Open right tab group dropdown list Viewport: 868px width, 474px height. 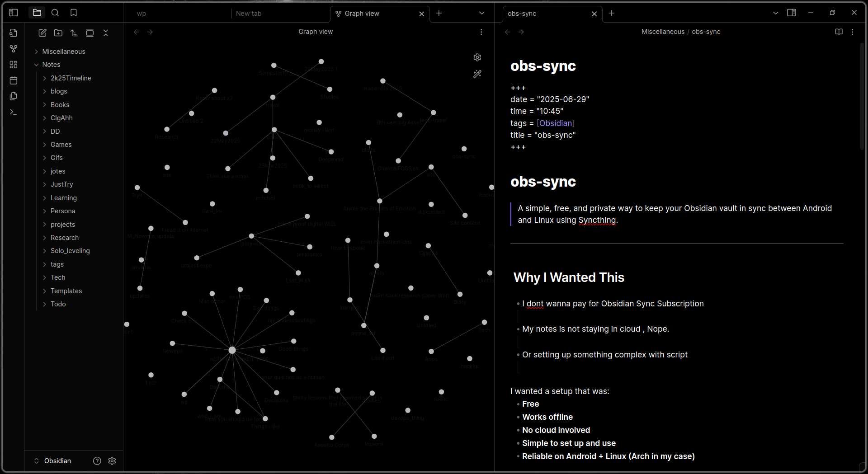[x=776, y=14]
